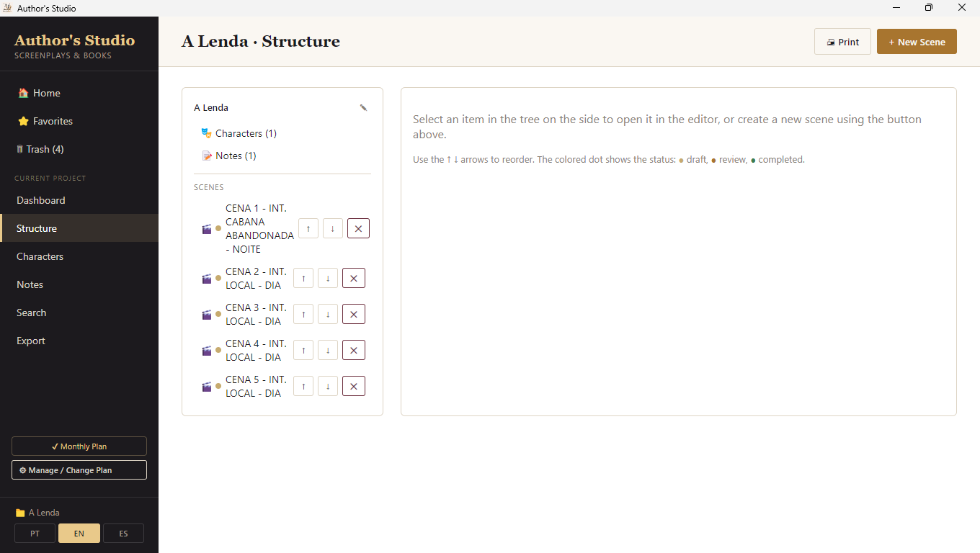Open Trash (4) in the sidebar
This screenshot has height=553, width=980.
point(79,149)
